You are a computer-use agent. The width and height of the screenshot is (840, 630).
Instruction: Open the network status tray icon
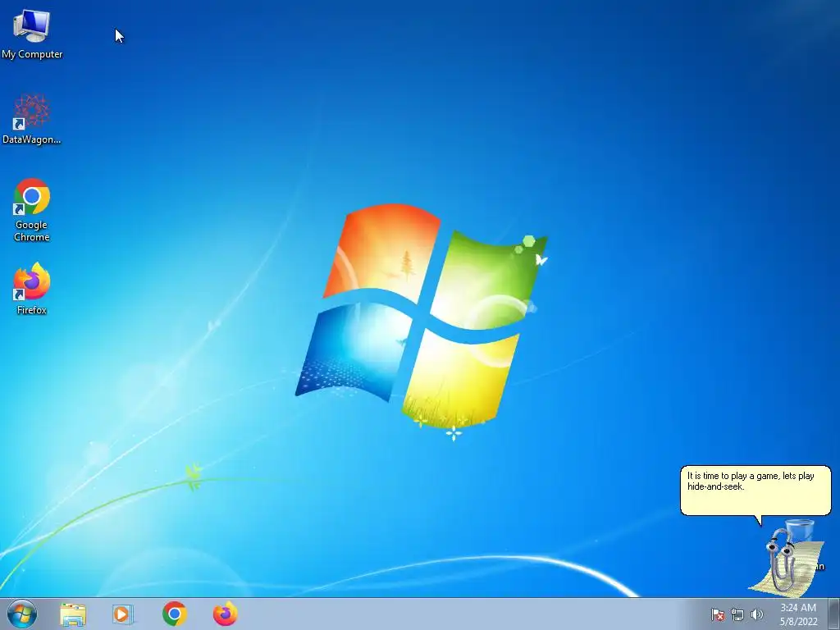(x=737, y=614)
